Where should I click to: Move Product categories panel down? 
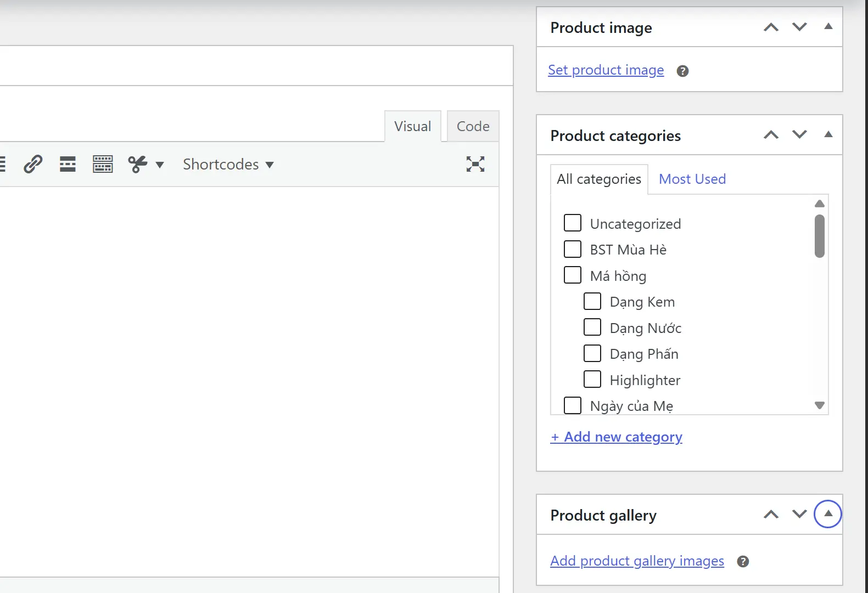click(x=800, y=134)
